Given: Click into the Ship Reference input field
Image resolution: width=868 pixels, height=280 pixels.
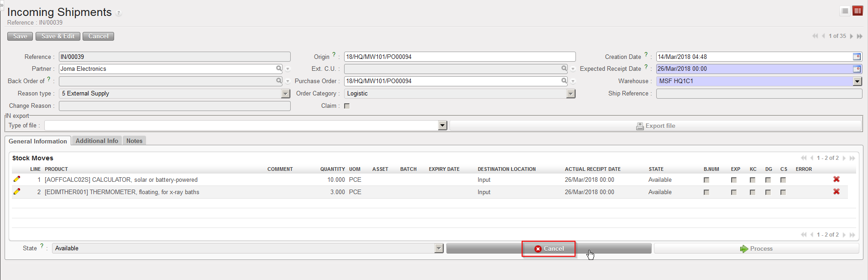Looking at the screenshot, I should 758,94.
